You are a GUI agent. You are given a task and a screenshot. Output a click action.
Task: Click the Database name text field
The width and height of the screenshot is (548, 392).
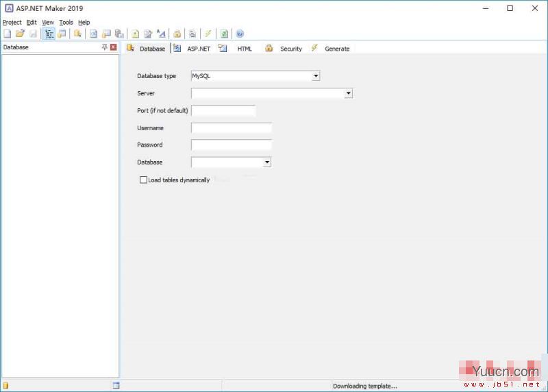pyautogui.click(x=227, y=162)
